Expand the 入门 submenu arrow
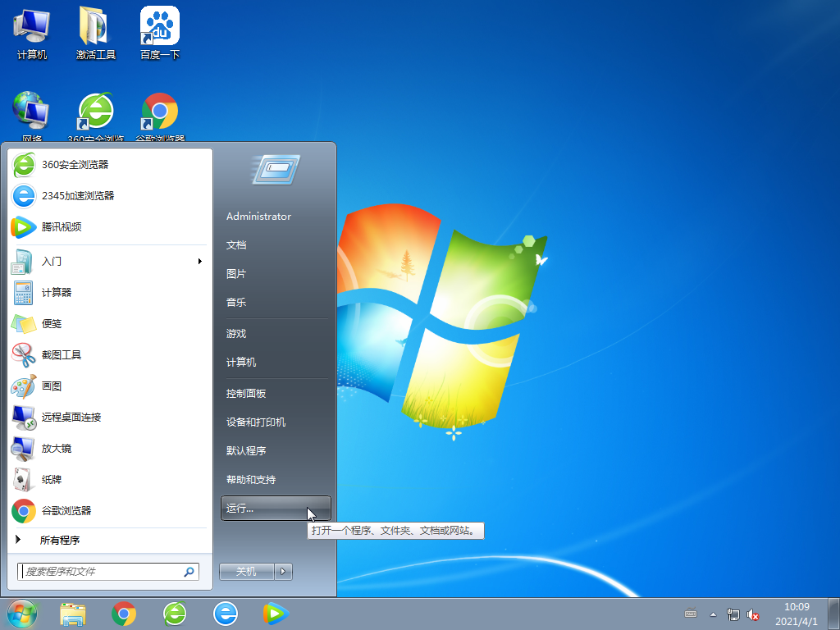The height and width of the screenshot is (630, 840). (x=199, y=261)
